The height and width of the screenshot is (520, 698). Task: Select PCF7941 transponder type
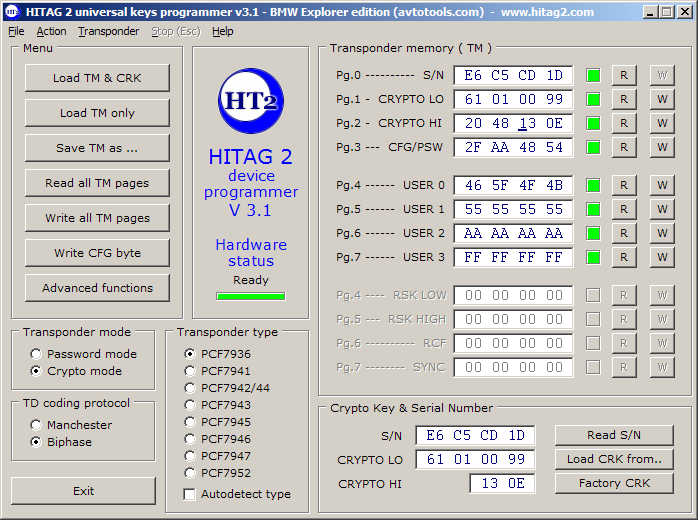(190, 371)
